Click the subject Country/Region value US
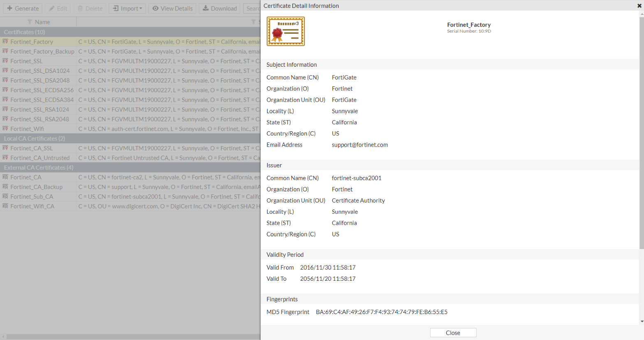Viewport: 644px width, 340px height. click(336, 134)
